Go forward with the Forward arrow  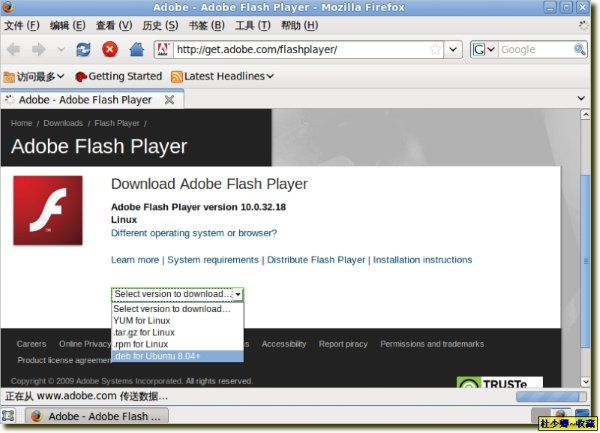pyautogui.click(x=39, y=49)
